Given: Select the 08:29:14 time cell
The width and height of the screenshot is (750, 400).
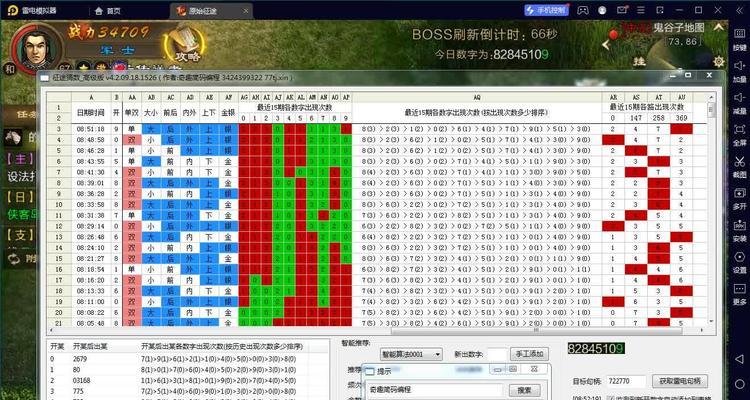Looking at the screenshot, I should (x=91, y=226).
